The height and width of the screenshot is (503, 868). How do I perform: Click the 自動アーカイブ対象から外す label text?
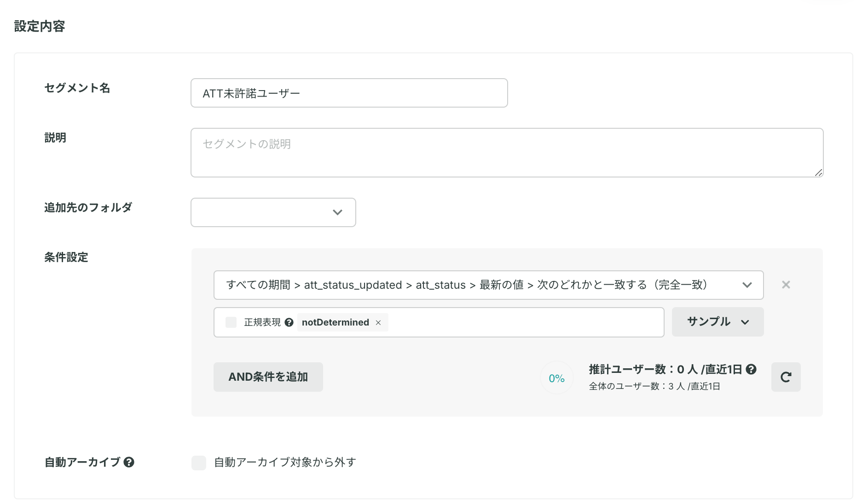tap(285, 462)
